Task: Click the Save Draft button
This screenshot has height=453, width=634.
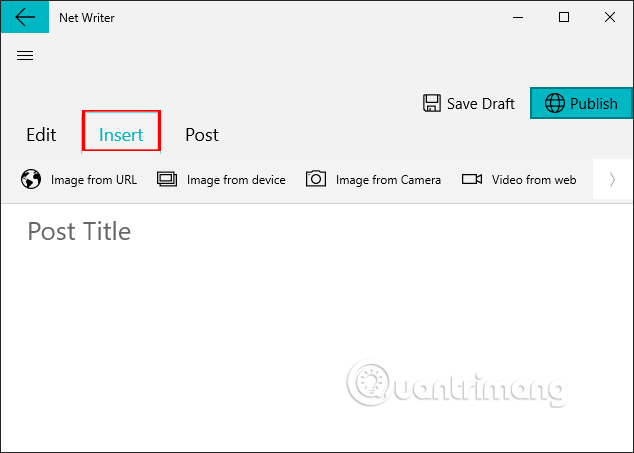Action: [x=469, y=104]
